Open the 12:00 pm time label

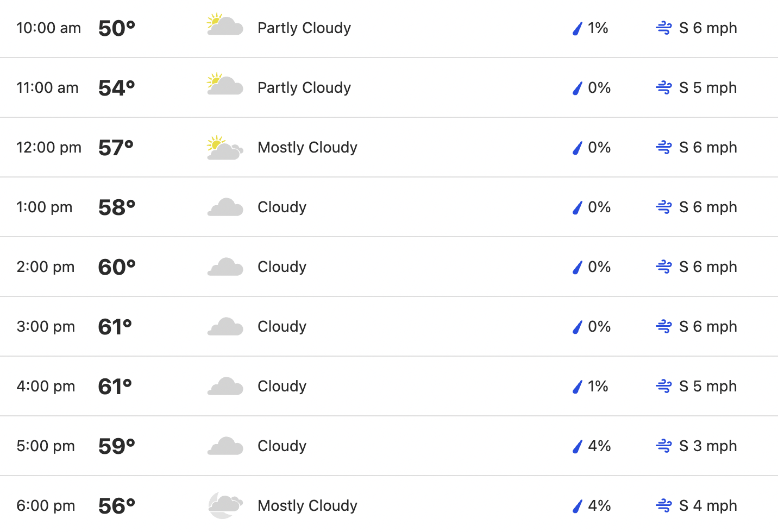point(49,148)
